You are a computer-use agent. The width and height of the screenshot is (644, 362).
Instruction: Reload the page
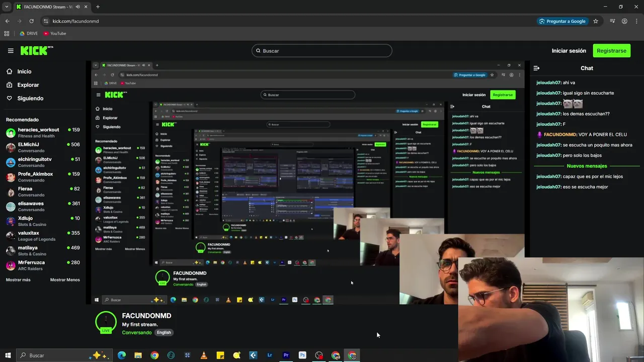[x=31, y=21]
